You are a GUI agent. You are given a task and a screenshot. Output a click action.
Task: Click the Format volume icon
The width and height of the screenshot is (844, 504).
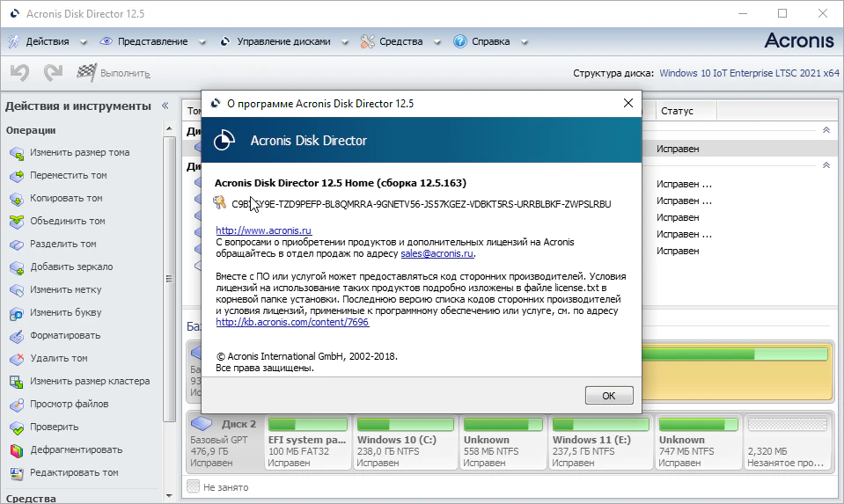click(x=17, y=336)
